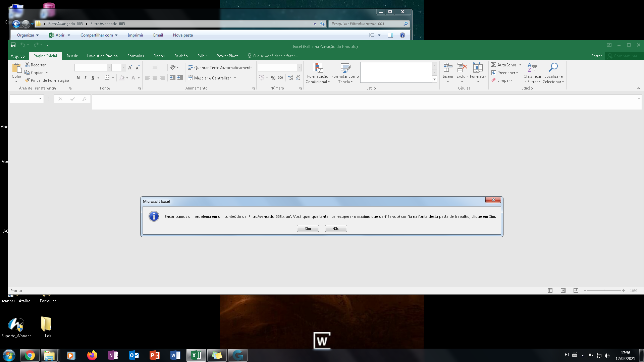The height and width of the screenshot is (362, 644).
Task: Click Sim in the Excel dialog
Action: click(x=308, y=229)
